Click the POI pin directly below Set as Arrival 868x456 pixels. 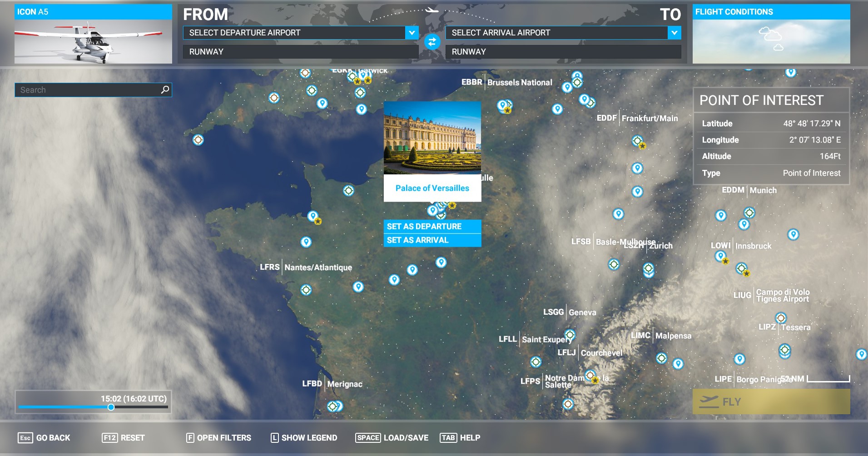pos(441,262)
